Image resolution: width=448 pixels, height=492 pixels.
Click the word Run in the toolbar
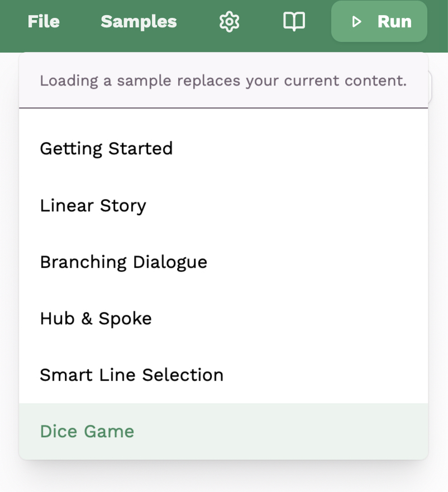(394, 22)
